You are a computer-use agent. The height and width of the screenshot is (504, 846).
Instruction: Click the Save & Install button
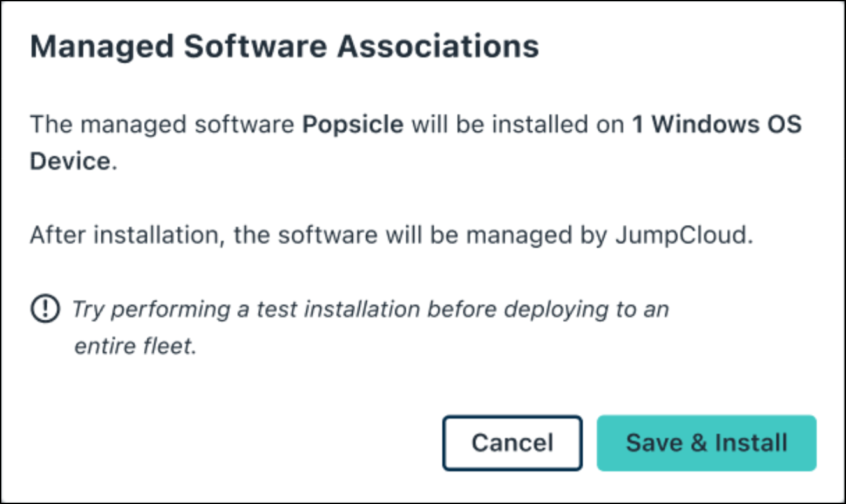coord(706,443)
